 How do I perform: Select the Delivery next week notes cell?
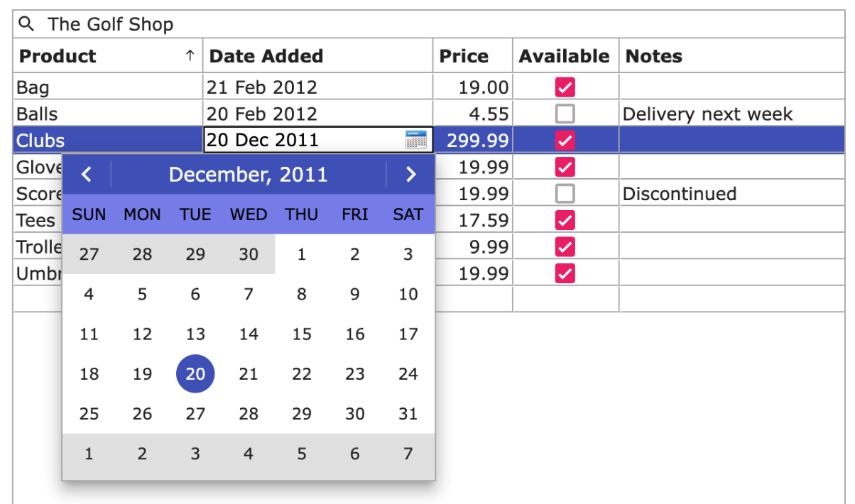tap(731, 114)
